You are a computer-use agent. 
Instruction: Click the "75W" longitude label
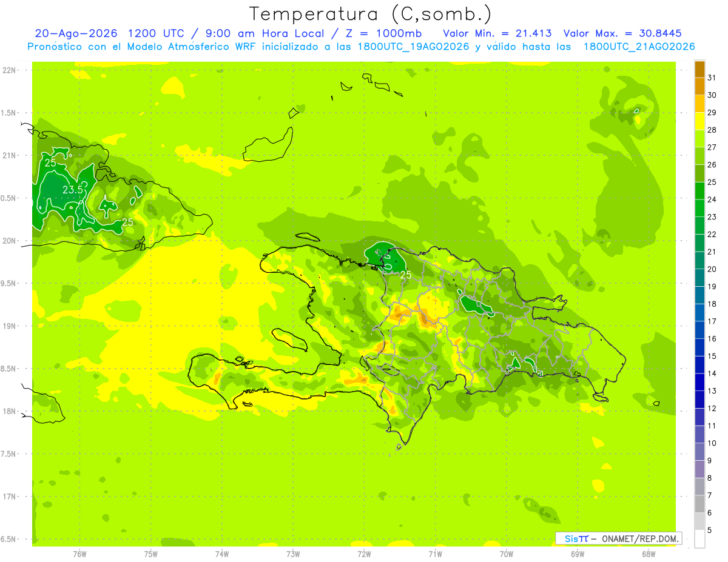150,554
